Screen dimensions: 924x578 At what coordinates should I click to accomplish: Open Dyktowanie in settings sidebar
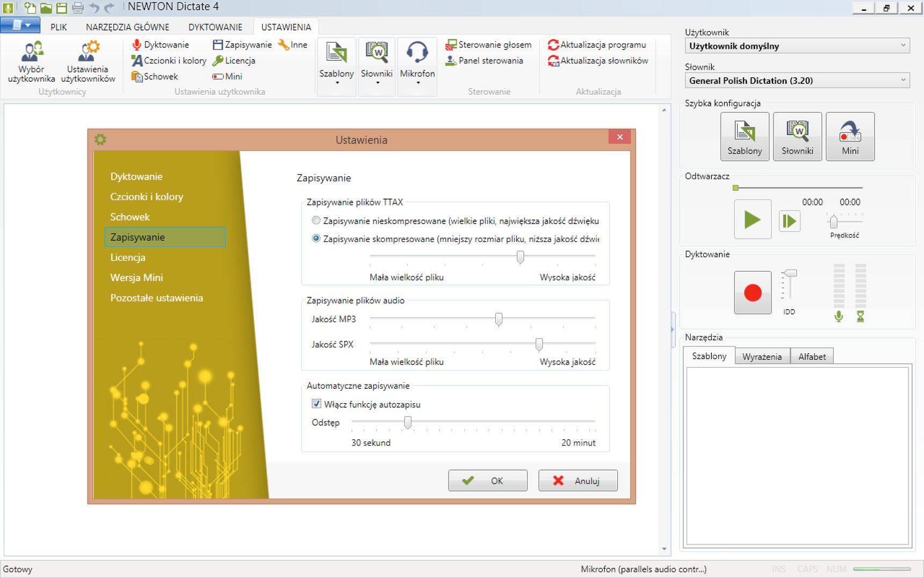point(136,176)
